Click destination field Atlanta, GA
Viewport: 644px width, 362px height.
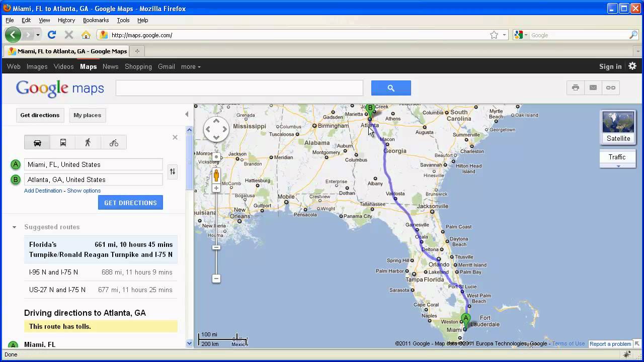click(x=94, y=179)
